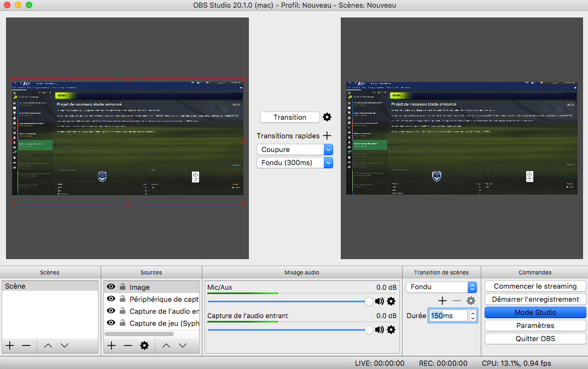Add a quick transition with plus icon
The height and width of the screenshot is (369, 588).
pyautogui.click(x=327, y=136)
